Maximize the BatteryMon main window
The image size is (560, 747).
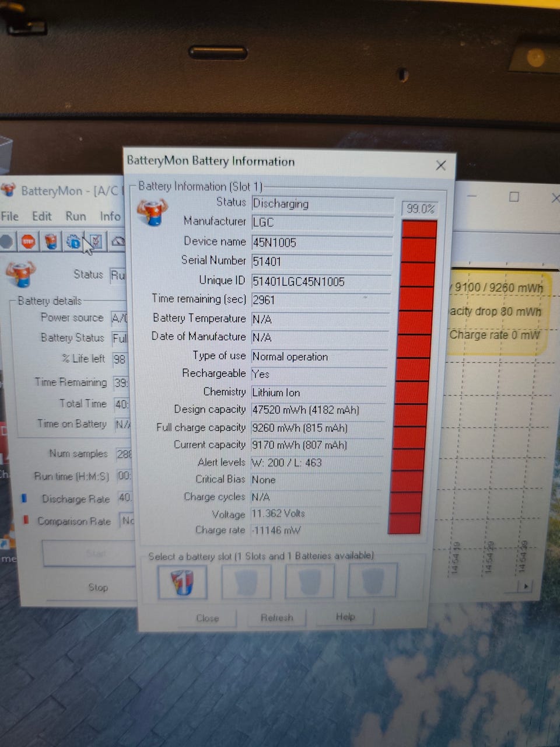[x=514, y=197]
